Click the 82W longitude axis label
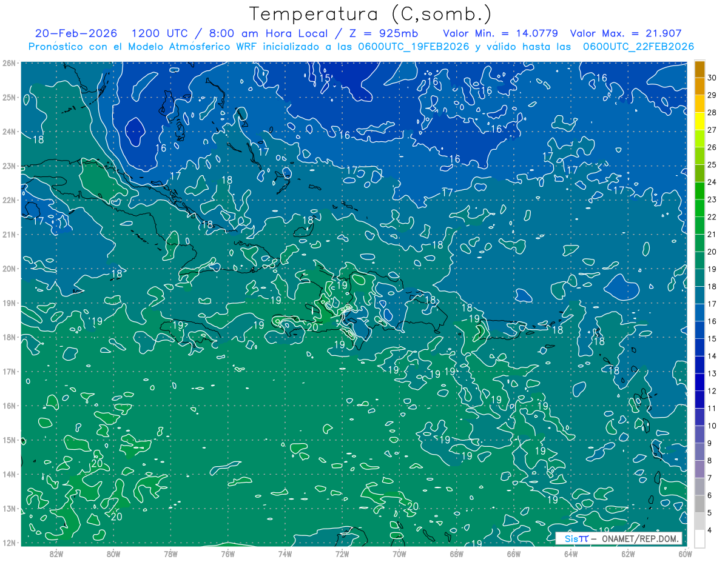 click(56, 553)
